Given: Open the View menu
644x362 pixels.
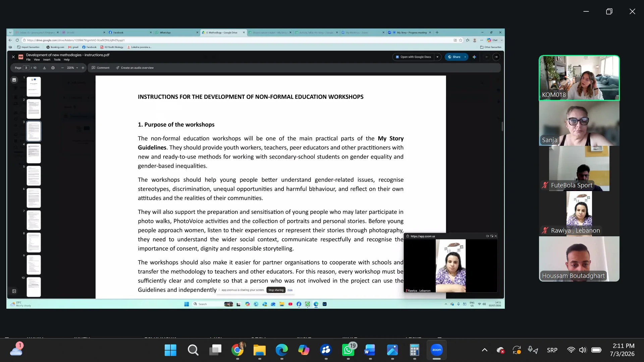Looking at the screenshot, I should [37, 60].
